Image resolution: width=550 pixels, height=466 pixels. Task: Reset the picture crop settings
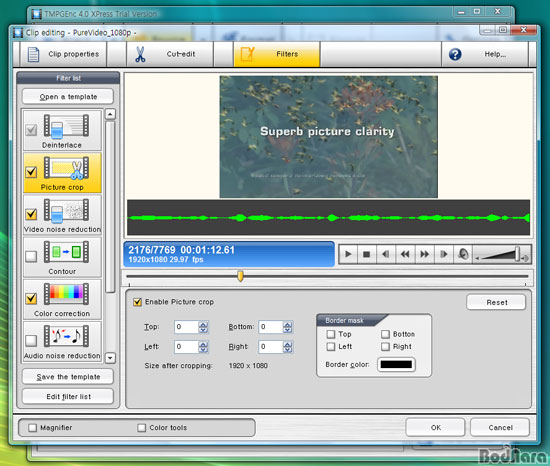(496, 302)
